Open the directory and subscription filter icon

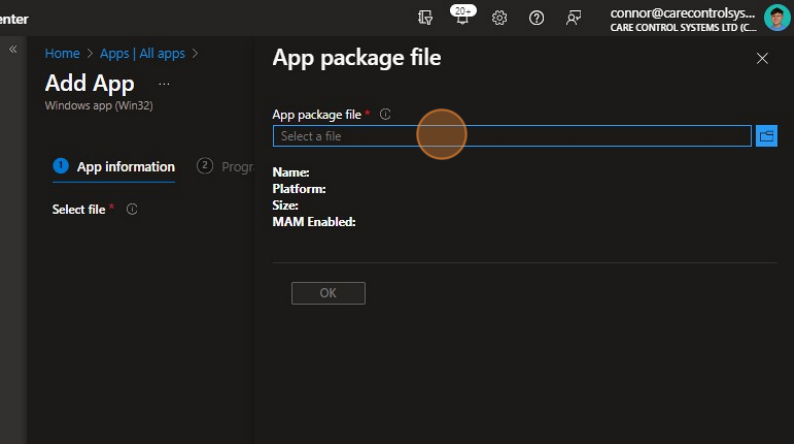[426, 18]
